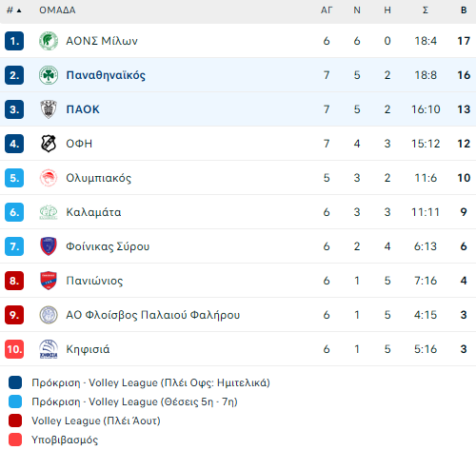Image resolution: width=476 pixels, height=450 pixels.
Task: Click the dark blue Ημιτελικά legend swatch
Action: click(15, 382)
